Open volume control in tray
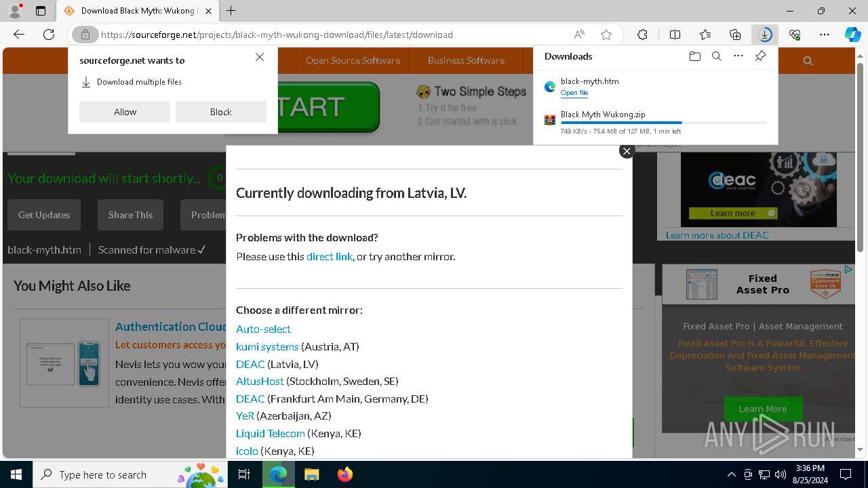Screen dimensions: 868x488 pyautogui.click(x=780, y=474)
